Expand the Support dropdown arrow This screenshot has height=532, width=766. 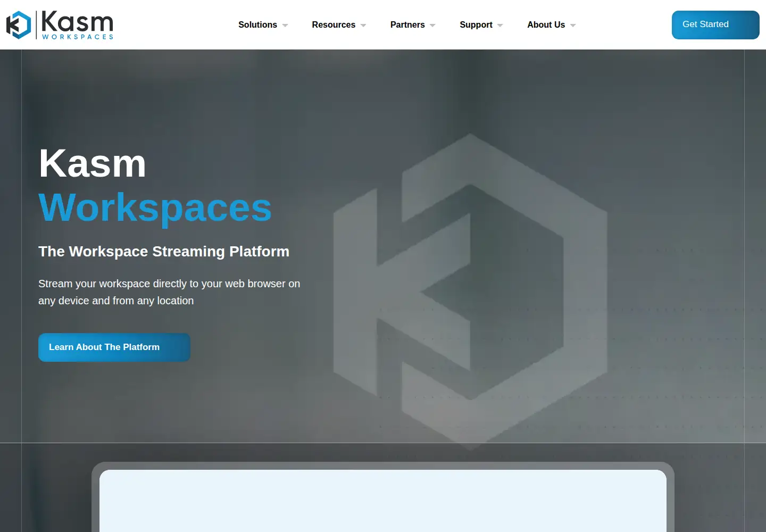500,26
